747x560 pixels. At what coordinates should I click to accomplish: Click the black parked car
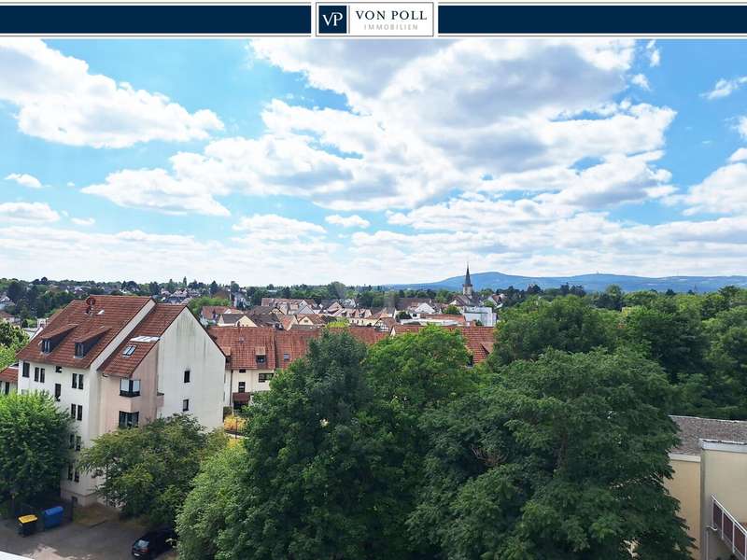point(153,542)
